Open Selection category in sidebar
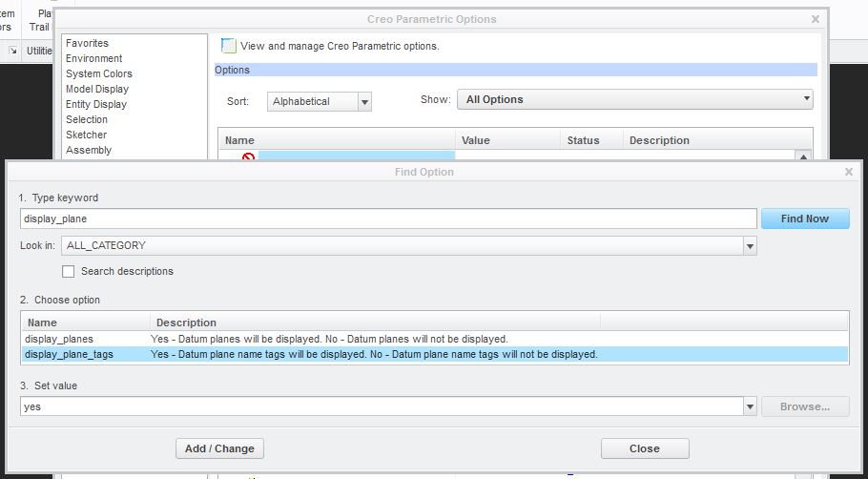This screenshot has height=479, width=868. point(87,119)
